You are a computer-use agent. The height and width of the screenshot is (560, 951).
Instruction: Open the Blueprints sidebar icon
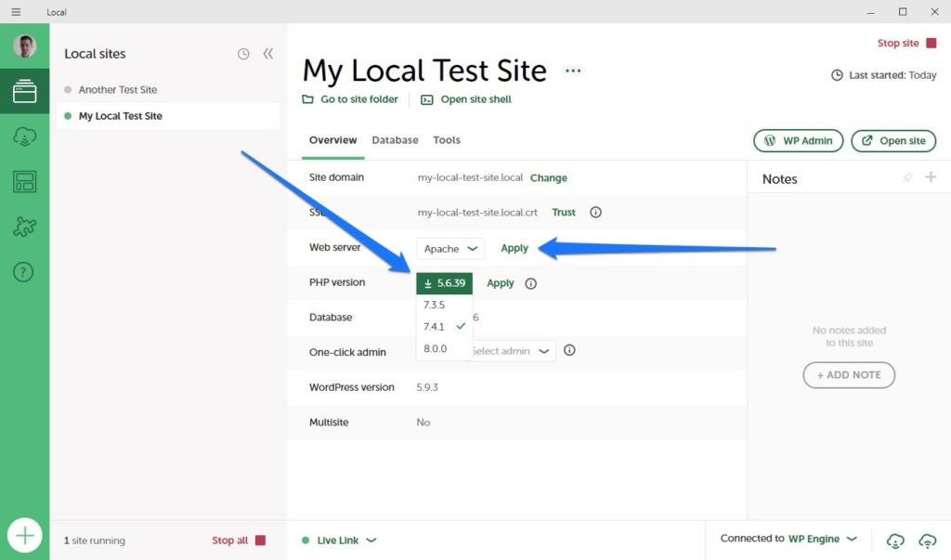[x=24, y=182]
